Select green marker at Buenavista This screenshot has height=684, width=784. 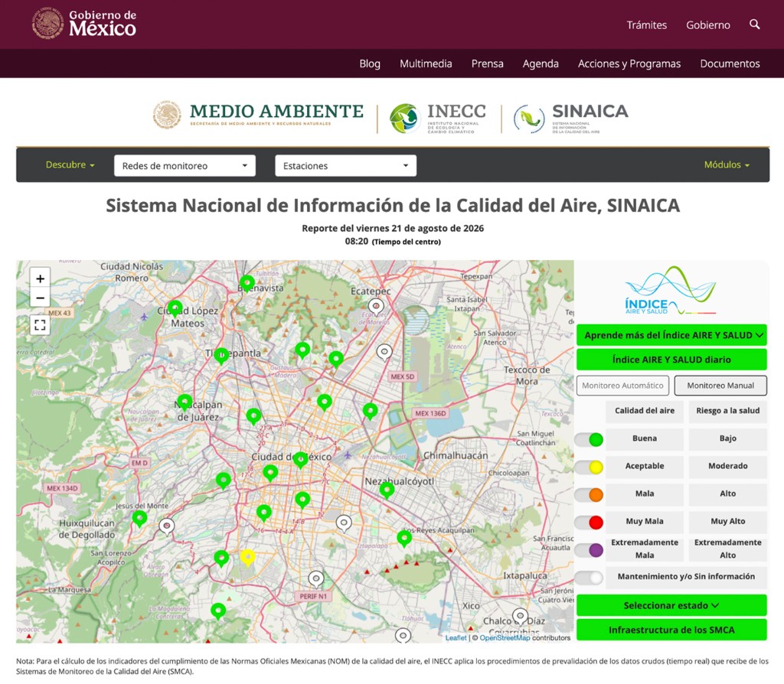click(x=247, y=283)
